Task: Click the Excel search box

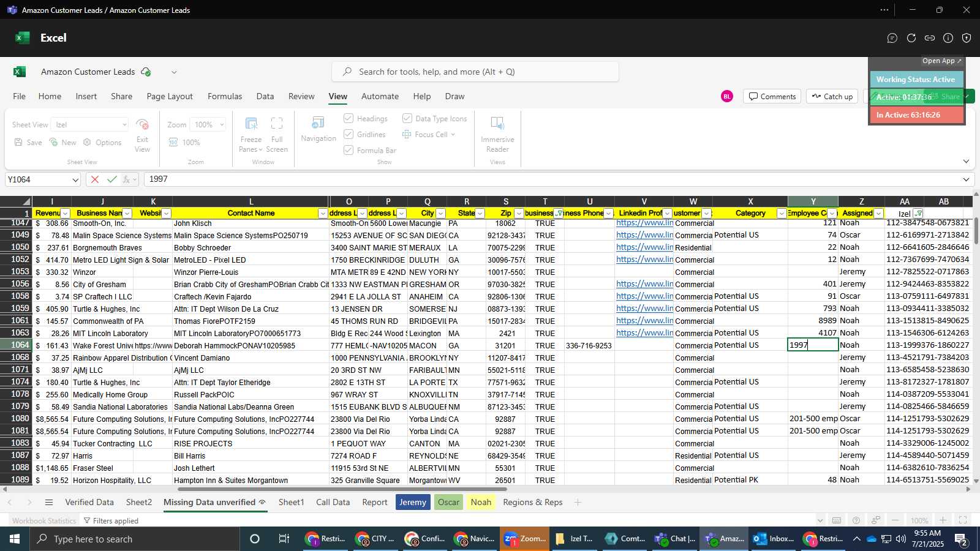Action: click(475, 72)
